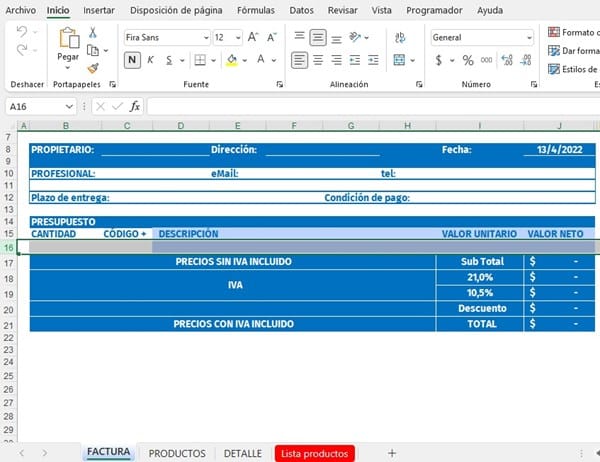This screenshot has height=462, width=600.
Task: Add a new sheet with the plus button
Action: pyautogui.click(x=391, y=453)
